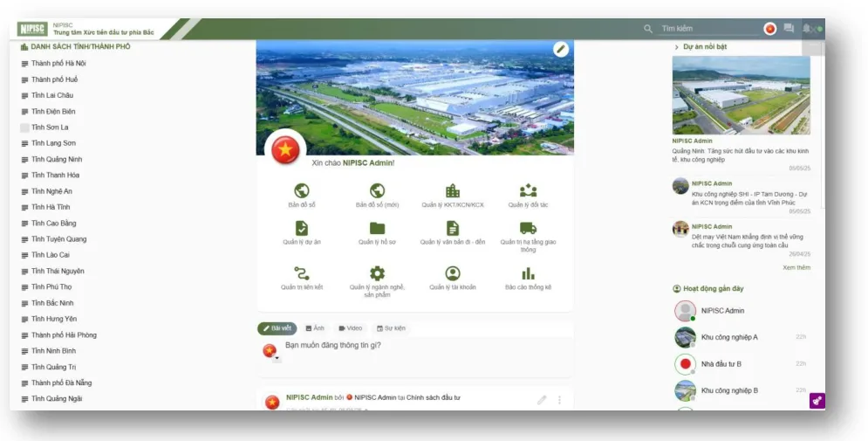
Task: Click edit pencil on NIPISC Admin post
Action: point(542,400)
